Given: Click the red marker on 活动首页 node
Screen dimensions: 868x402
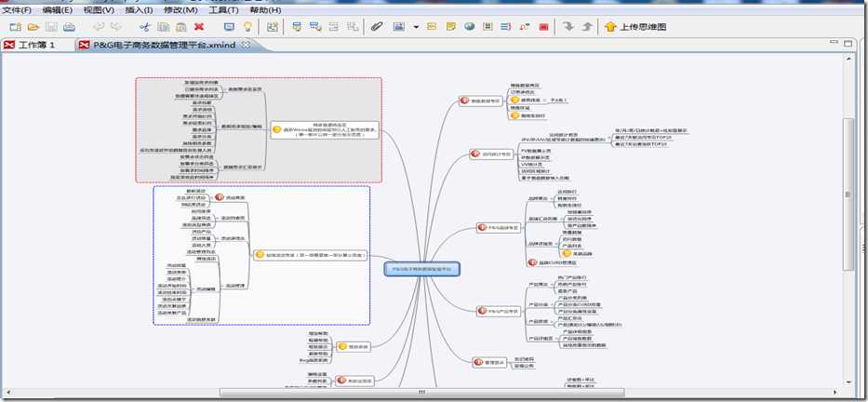Looking at the screenshot, I should 218,196.
